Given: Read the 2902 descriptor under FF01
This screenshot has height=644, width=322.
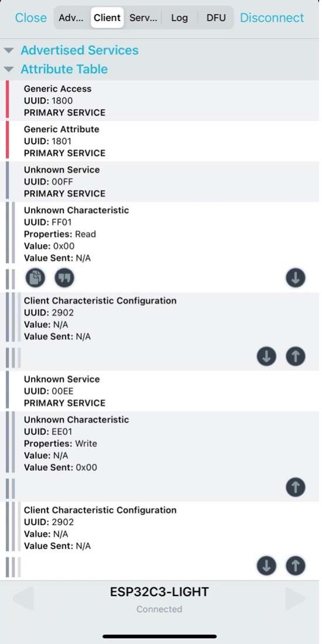Looking at the screenshot, I should (x=266, y=356).
